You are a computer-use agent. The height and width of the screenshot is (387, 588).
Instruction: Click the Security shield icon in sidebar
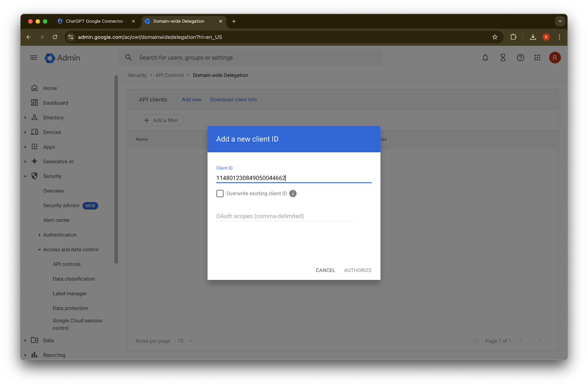(x=35, y=176)
